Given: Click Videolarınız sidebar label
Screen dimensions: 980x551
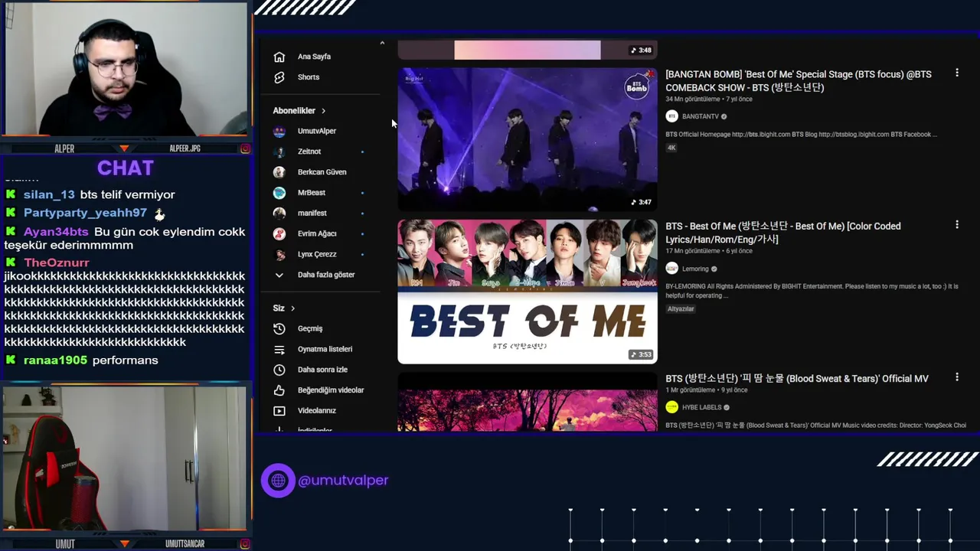Looking at the screenshot, I should (x=317, y=411).
